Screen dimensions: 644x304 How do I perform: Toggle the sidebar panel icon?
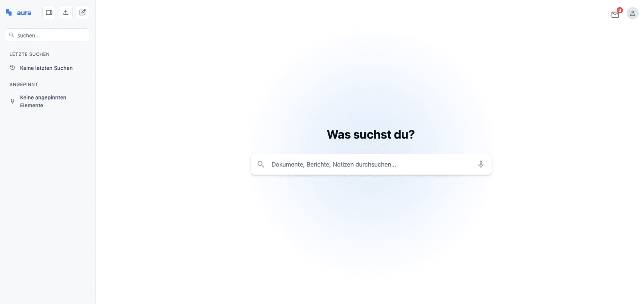pyautogui.click(x=49, y=12)
